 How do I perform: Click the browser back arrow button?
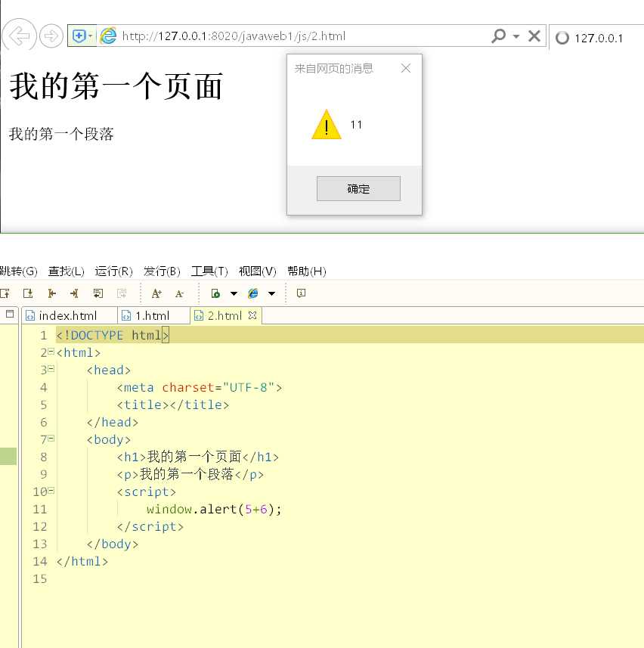coord(19,36)
